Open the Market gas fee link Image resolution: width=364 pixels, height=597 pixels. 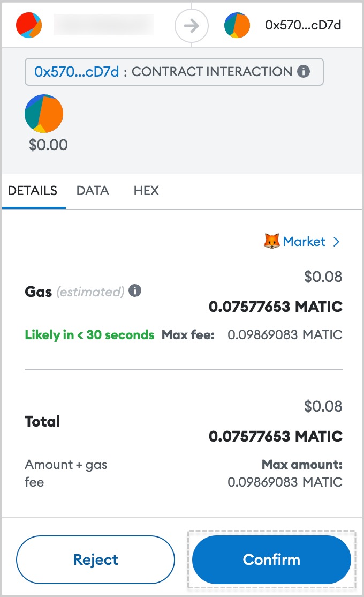coord(304,241)
